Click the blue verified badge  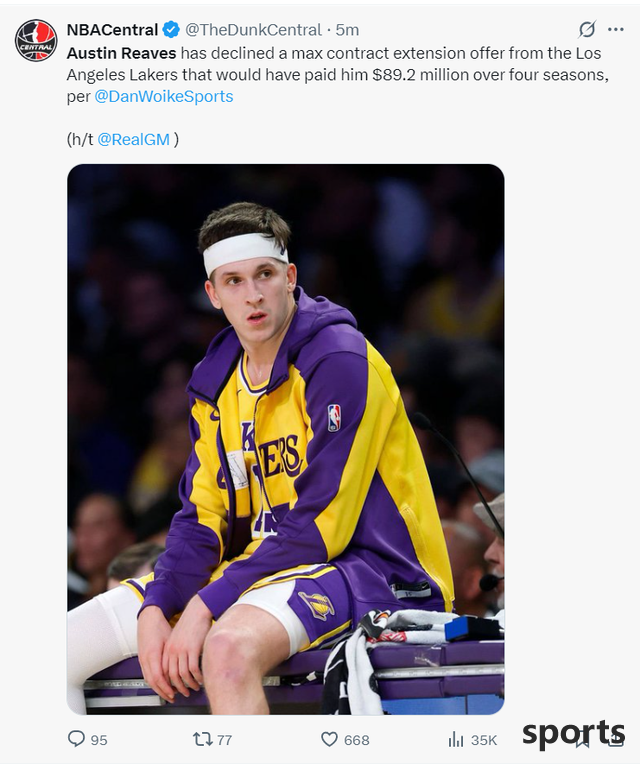pyautogui.click(x=170, y=30)
